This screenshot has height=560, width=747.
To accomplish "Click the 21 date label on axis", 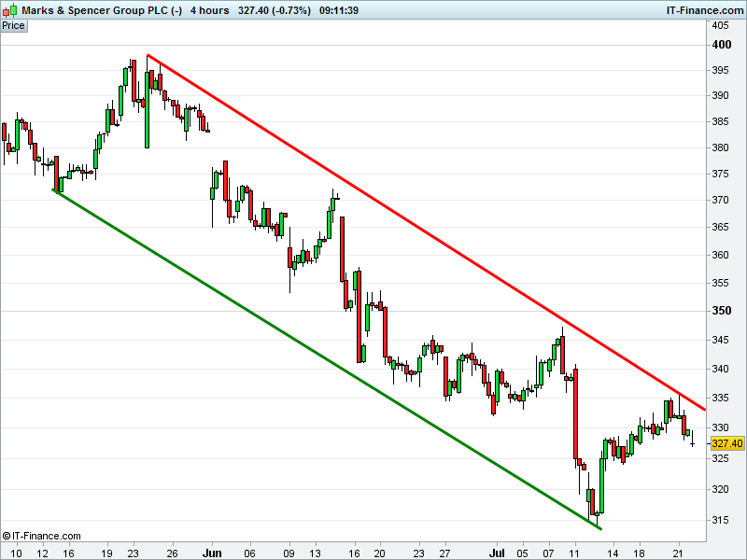I will coord(679,553).
